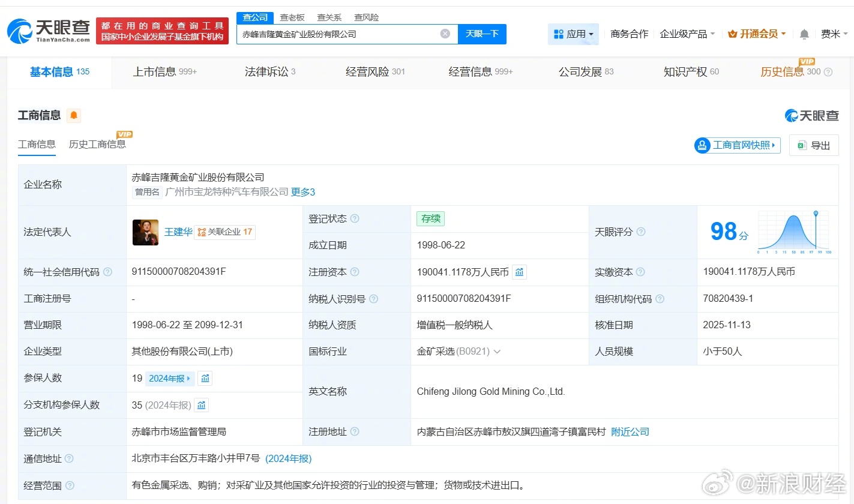
Task: Click chart icon next to 分支机构参保人数
Action: click(202, 405)
